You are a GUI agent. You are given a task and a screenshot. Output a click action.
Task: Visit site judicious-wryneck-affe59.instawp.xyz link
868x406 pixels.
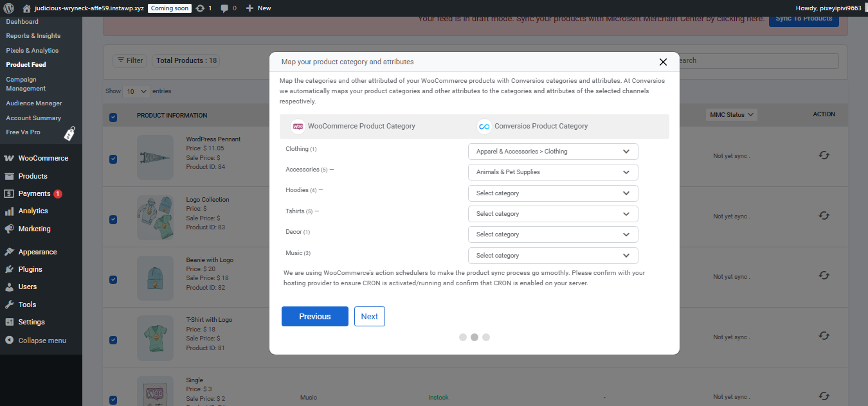[84, 8]
